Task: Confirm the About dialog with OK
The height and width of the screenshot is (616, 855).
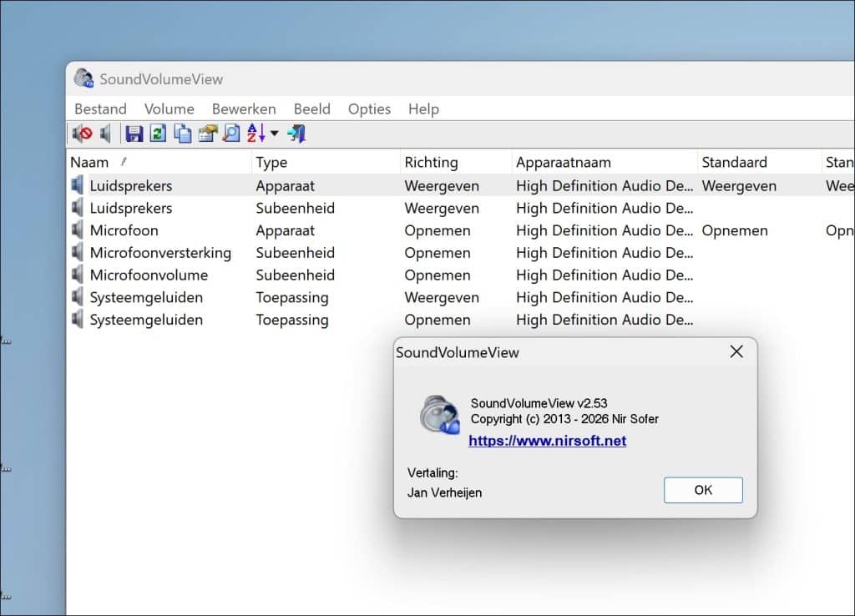Action: [x=703, y=490]
